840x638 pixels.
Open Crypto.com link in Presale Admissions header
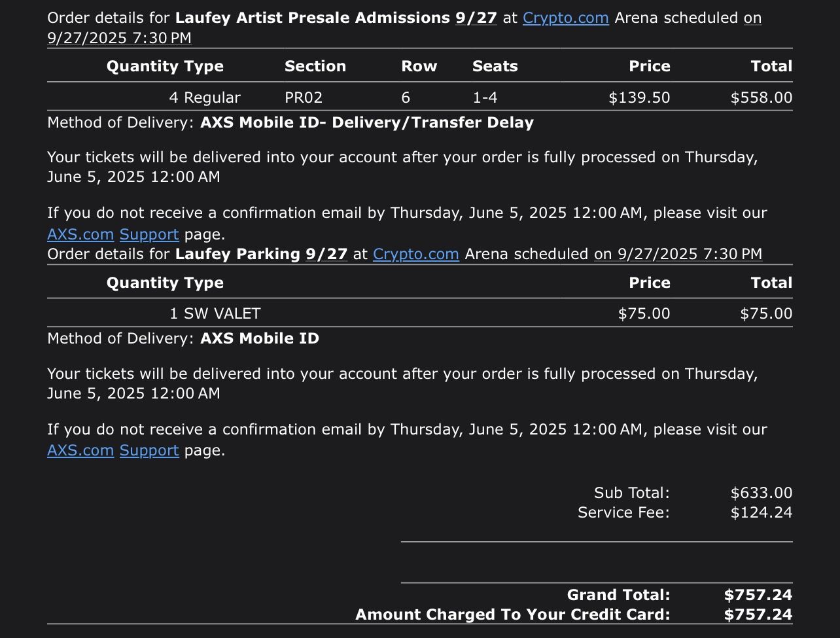565,18
